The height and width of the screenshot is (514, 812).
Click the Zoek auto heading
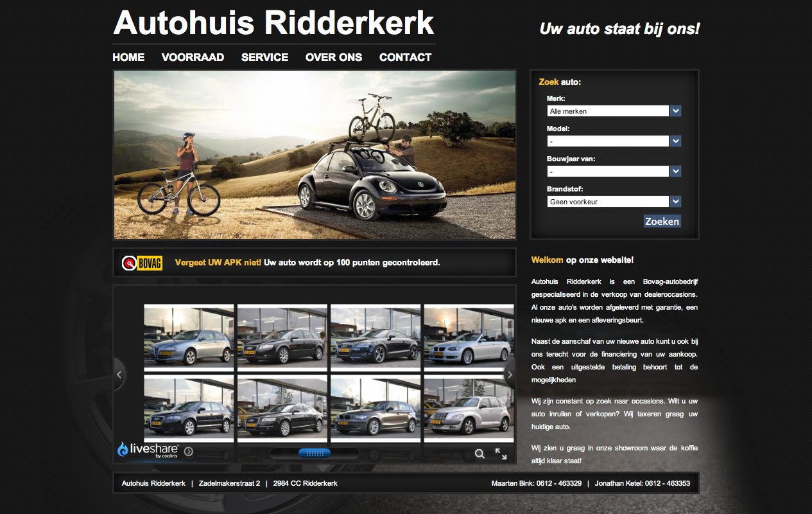tap(560, 82)
